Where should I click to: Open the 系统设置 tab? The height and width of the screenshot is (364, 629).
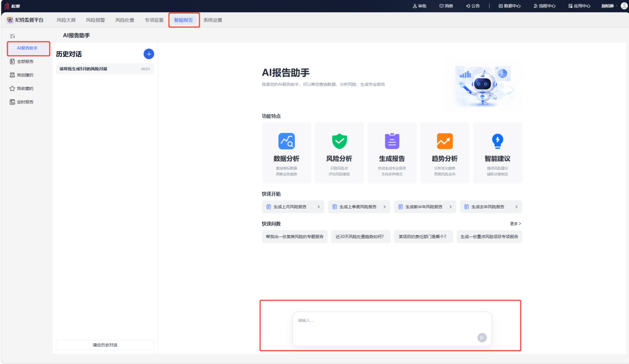(213, 20)
